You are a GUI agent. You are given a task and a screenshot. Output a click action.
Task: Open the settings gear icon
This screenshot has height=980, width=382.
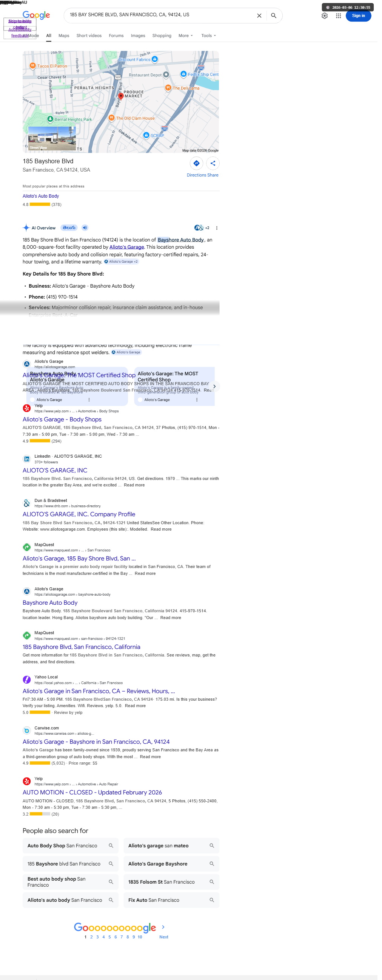pos(325,15)
